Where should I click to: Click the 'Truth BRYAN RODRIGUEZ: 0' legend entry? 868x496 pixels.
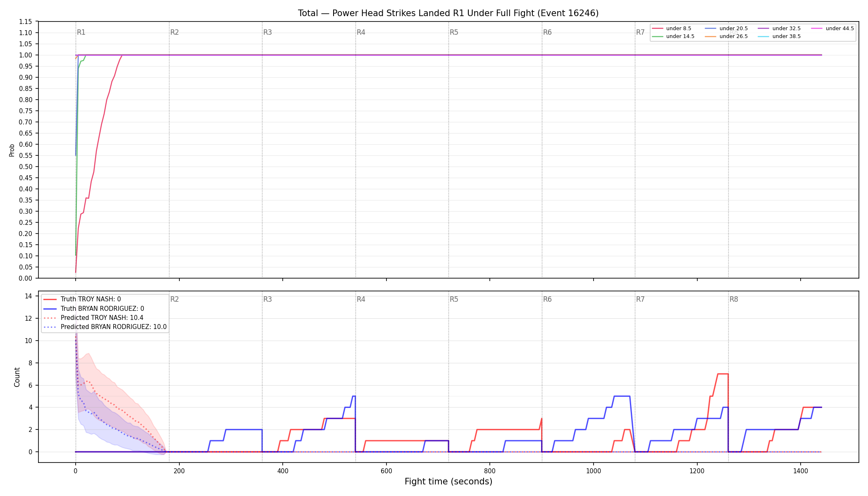tap(102, 309)
